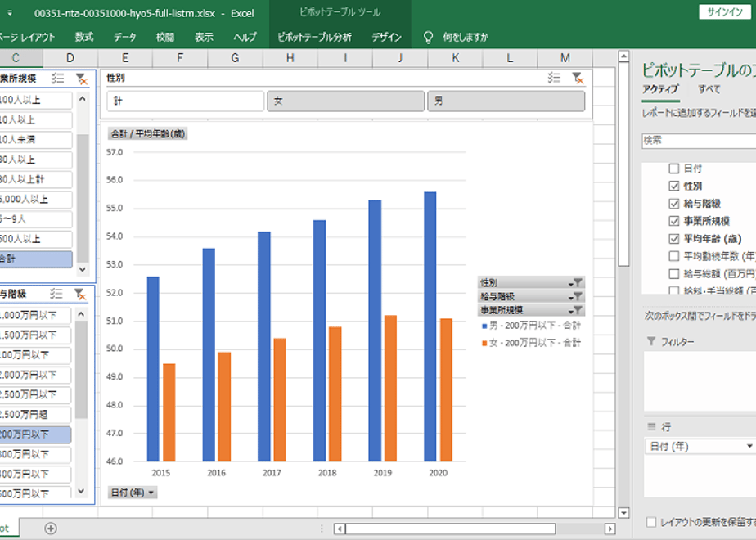
Task: Expand the 日付 (年) item in the 行 area
Action: coord(749,447)
